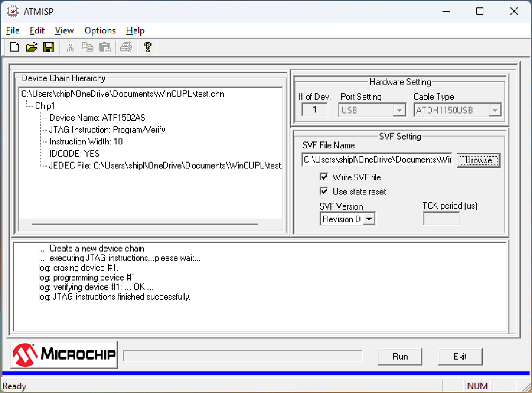This screenshot has height=393, width=532.
Task: Click the SVF File Name input field
Action: [x=377, y=160]
